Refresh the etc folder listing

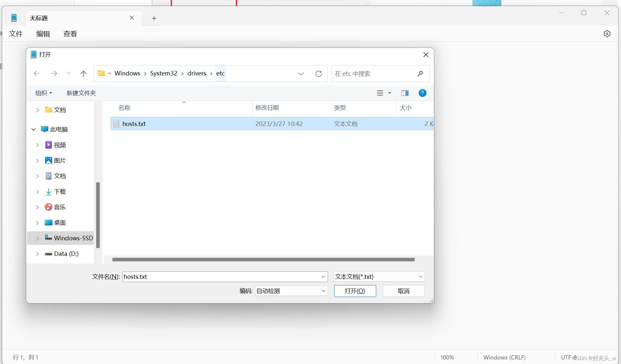[x=319, y=74]
